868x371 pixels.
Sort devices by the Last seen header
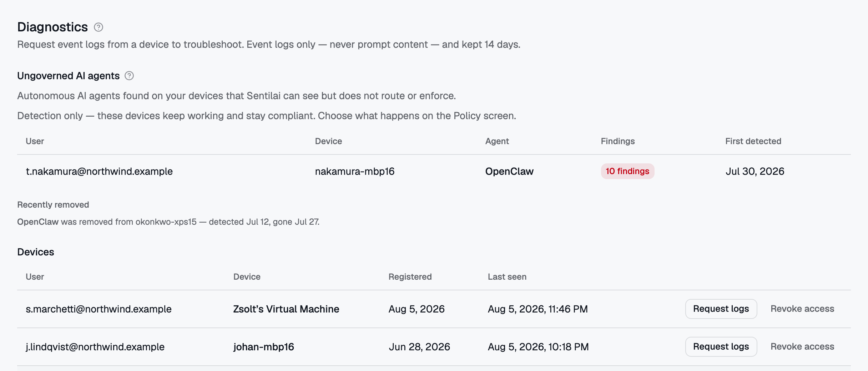click(507, 277)
